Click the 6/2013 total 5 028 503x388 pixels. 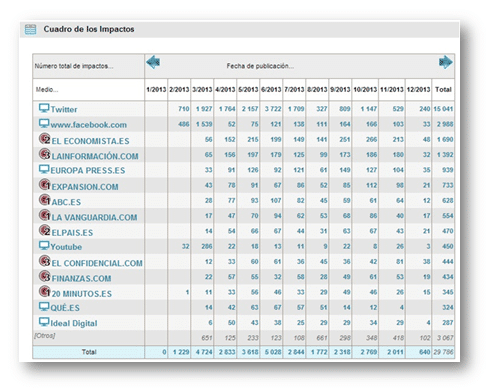[273, 352]
